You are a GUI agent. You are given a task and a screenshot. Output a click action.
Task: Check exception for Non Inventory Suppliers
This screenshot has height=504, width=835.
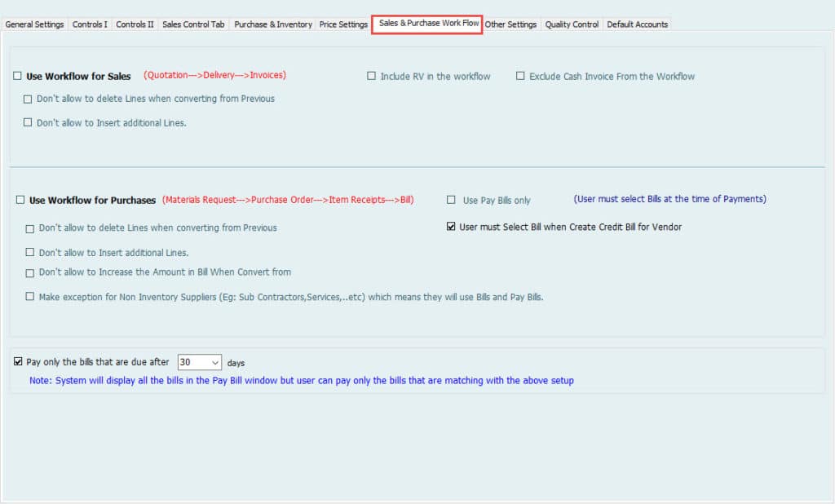30,297
